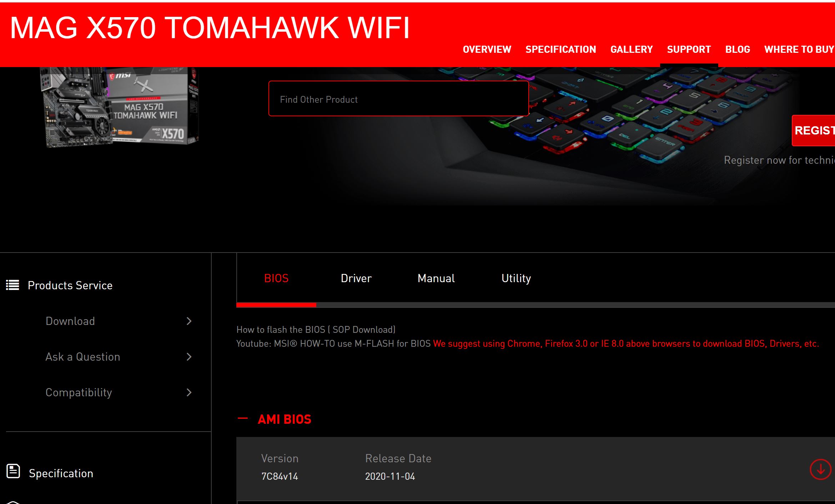
Task: Select the Utility tab
Action: [516, 278]
